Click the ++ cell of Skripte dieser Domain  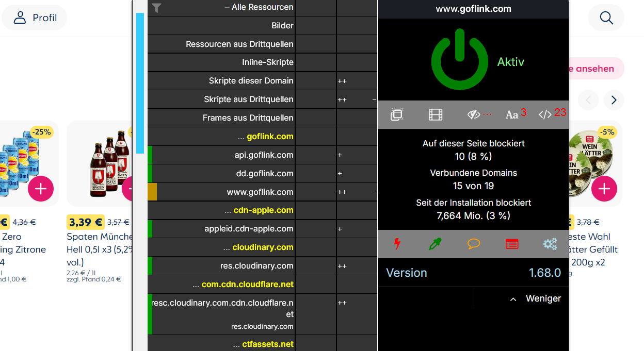357,81
